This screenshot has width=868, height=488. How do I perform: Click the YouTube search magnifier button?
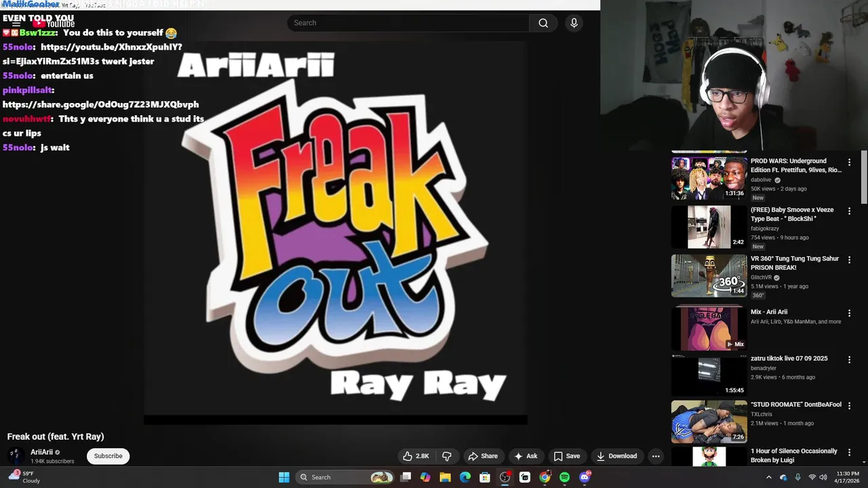pos(543,23)
